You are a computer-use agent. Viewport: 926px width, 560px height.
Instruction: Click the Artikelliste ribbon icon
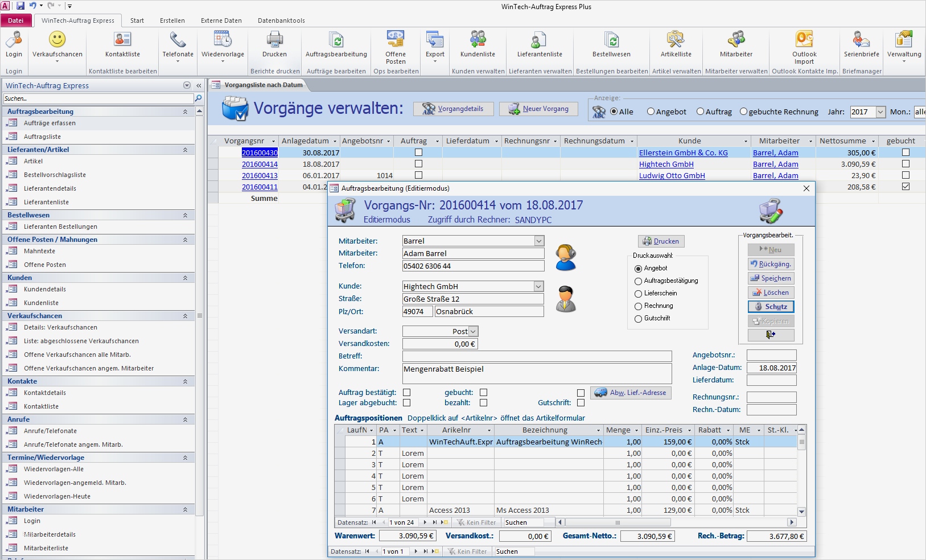point(676,40)
